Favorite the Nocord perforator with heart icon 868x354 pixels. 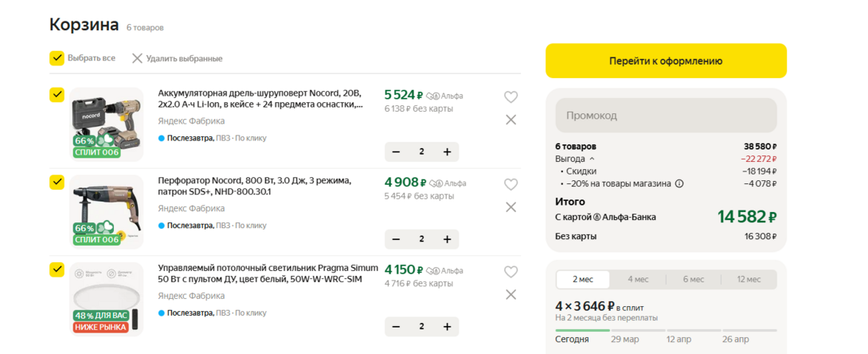click(x=510, y=184)
